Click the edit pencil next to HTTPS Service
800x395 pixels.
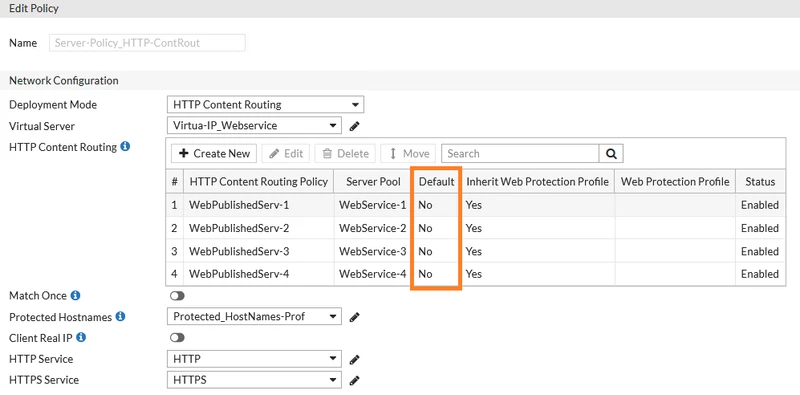(355, 381)
